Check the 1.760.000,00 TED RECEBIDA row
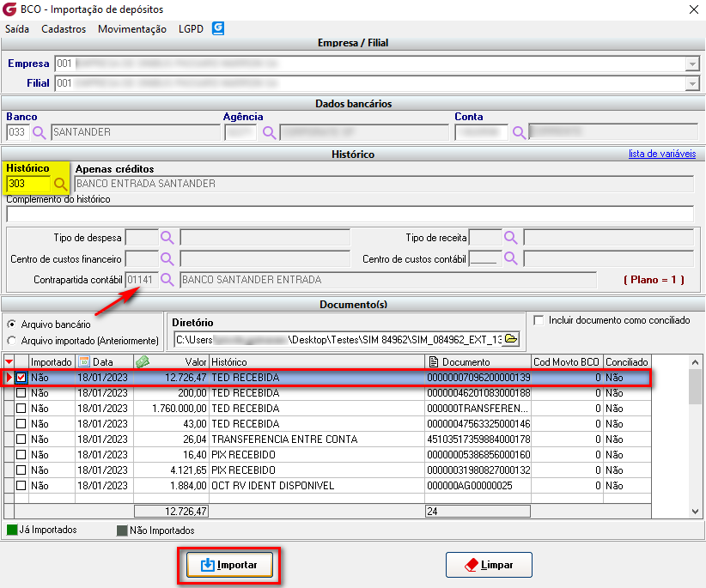This screenshot has width=706, height=588. [21, 409]
